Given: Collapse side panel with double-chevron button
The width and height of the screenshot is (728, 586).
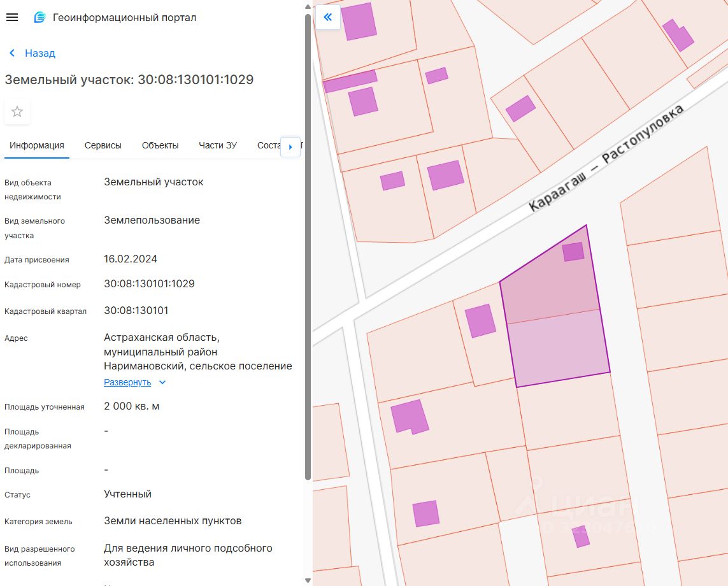Looking at the screenshot, I should coord(328,17).
